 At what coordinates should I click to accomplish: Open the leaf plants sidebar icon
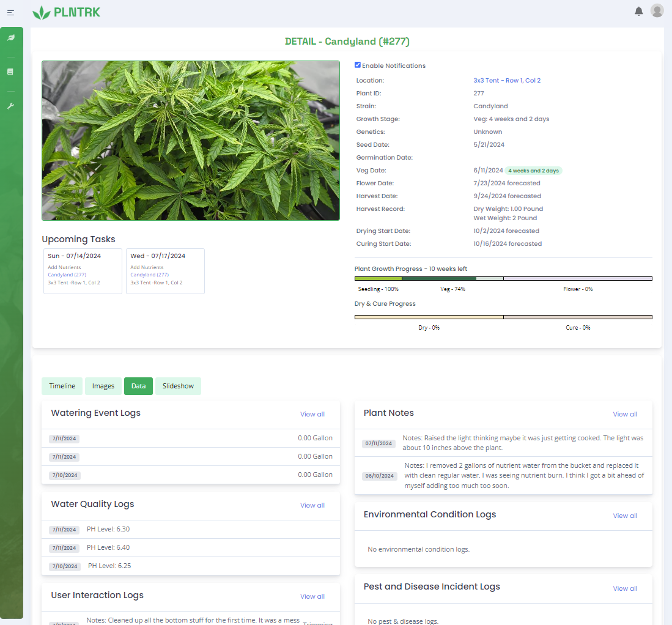pyautogui.click(x=11, y=38)
